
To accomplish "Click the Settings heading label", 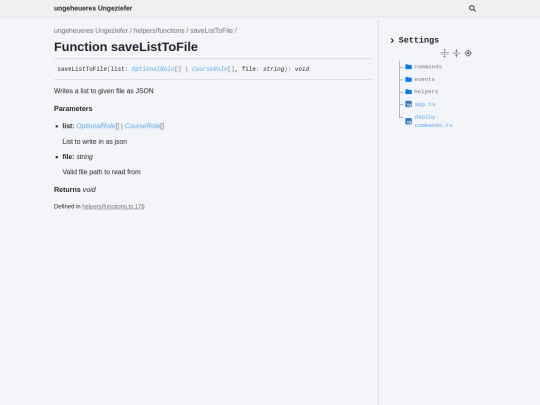I will tap(419, 40).
